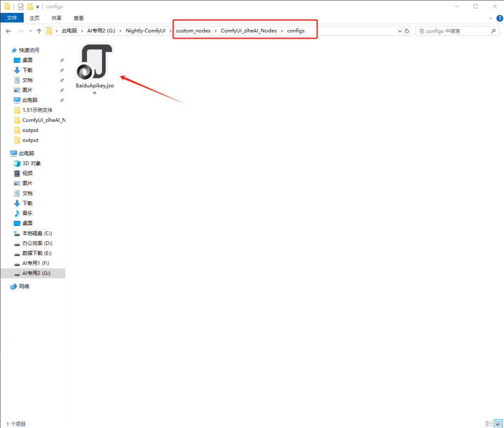Viewport: 504px width, 428px height.
Task: Open the Windows Explorer help icon
Action: point(500,18)
